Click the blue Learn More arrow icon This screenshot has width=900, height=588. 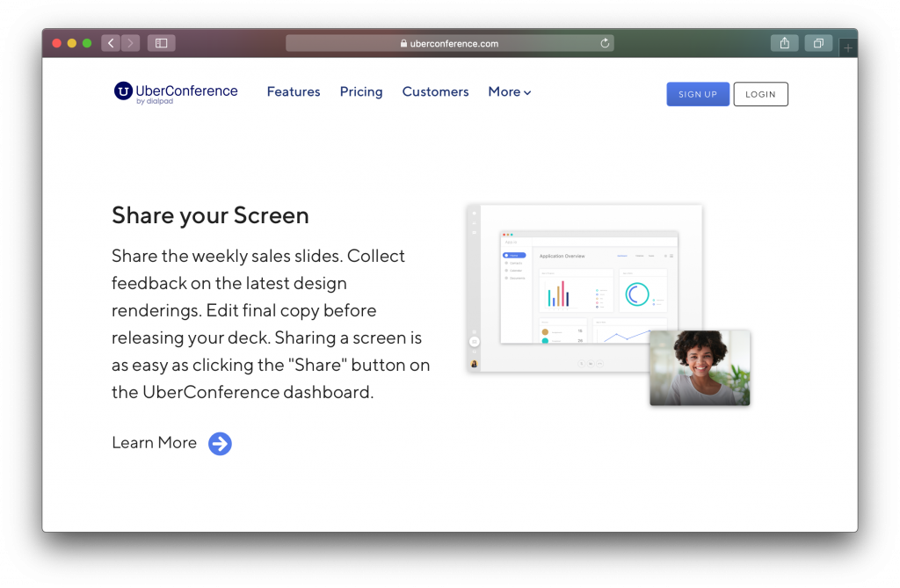220,443
